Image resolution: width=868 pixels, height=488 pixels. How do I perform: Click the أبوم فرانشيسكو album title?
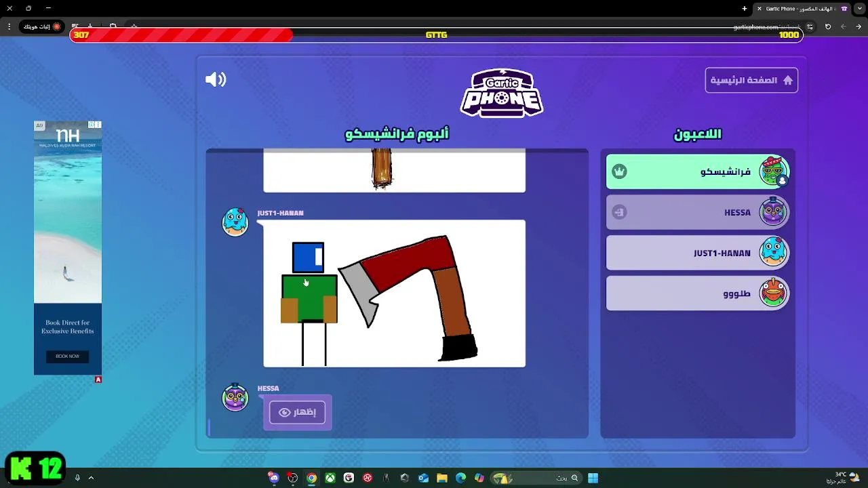pyautogui.click(x=397, y=134)
